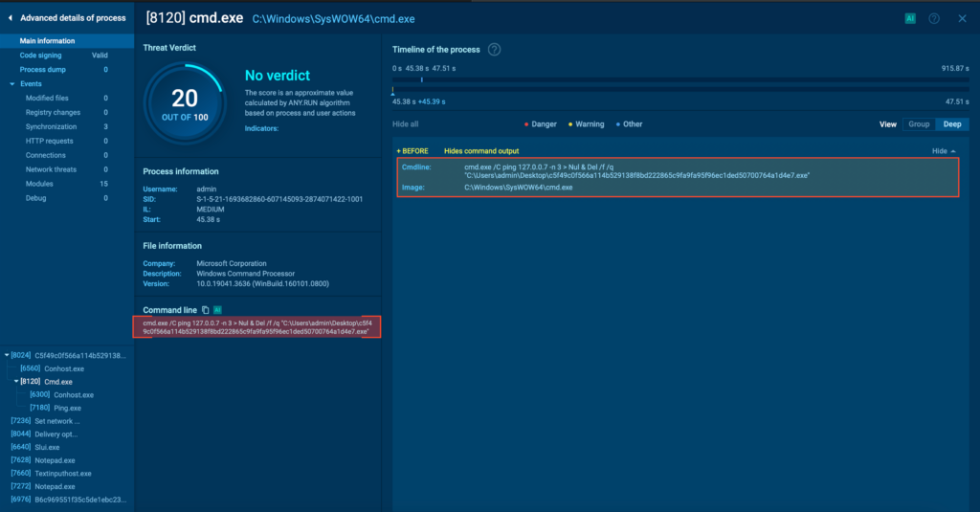Click Hide all events link
This screenshot has width=980, height=512.
tap(406, 124)
